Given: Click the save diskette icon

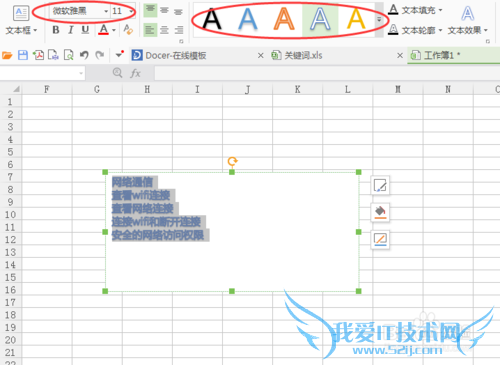Looking at the screenshot, I should coord(23,55).
